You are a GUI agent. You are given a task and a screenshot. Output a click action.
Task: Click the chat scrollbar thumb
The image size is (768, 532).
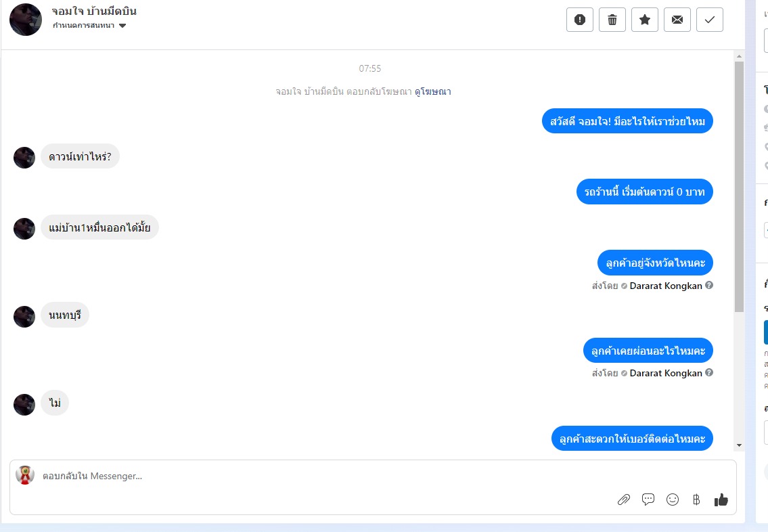739,187
